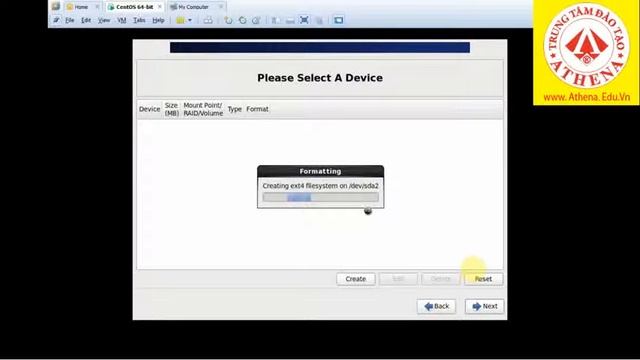Click the Formatting dialog title bar
This screenshot has width=640, height=360.
click(x=320, y=171)
